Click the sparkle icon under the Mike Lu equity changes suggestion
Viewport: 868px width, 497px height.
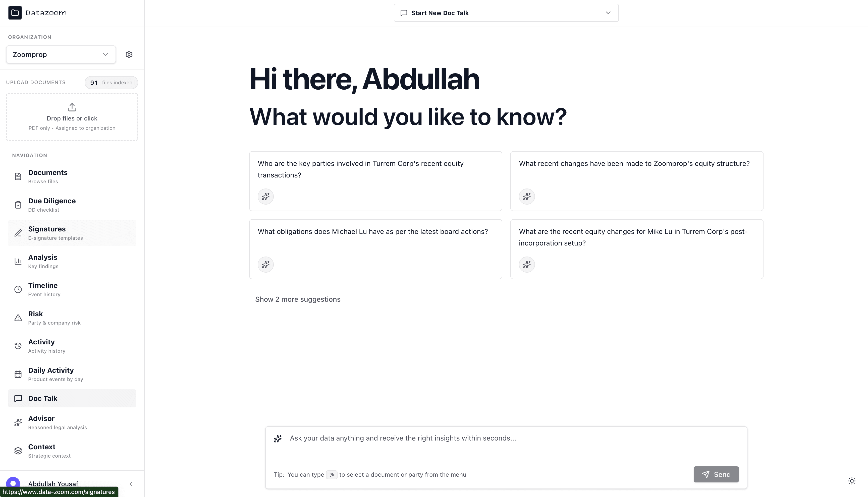coord(527,265)
